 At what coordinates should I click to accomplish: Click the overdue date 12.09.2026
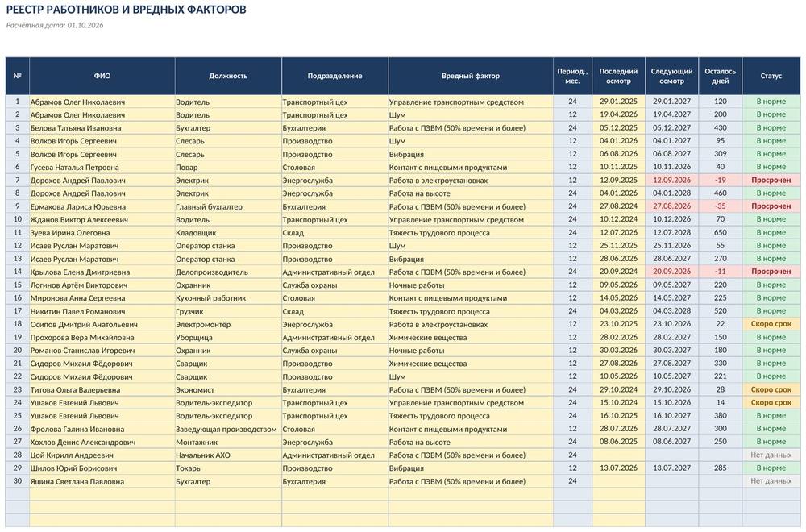point(672,181)
